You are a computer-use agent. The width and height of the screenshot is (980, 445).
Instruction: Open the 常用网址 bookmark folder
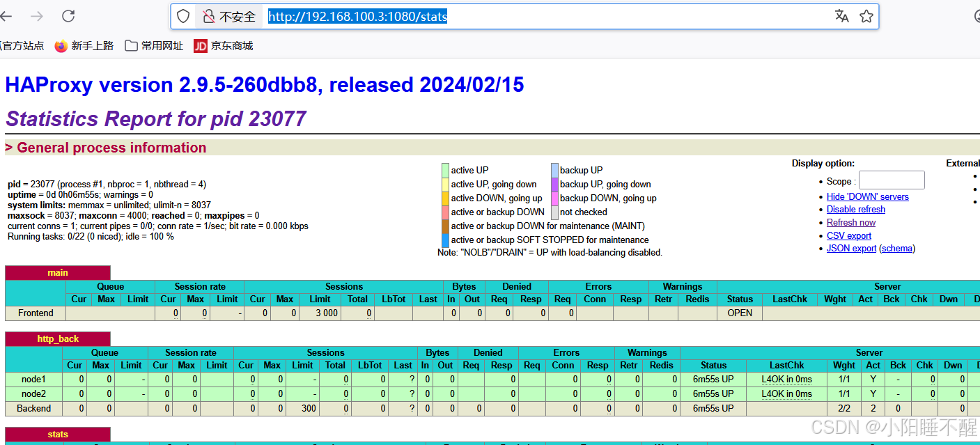pyautogui.click(x=154, y=46)
